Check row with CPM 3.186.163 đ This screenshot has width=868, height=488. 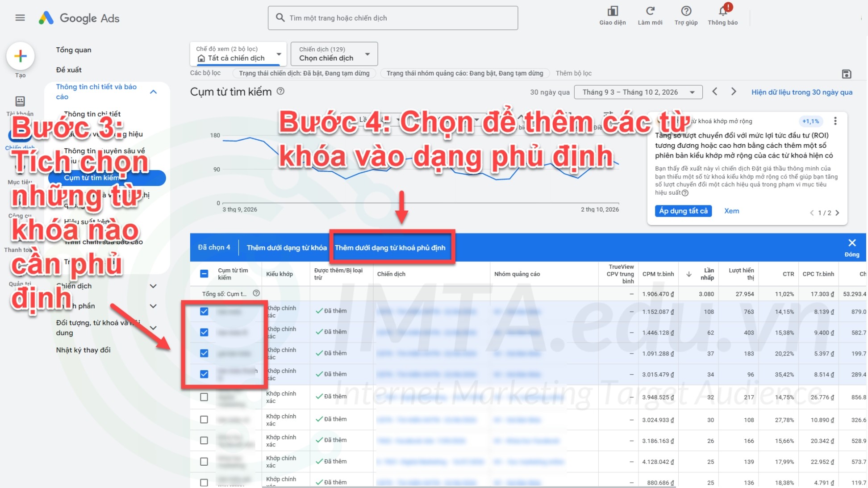click(204, 440)
